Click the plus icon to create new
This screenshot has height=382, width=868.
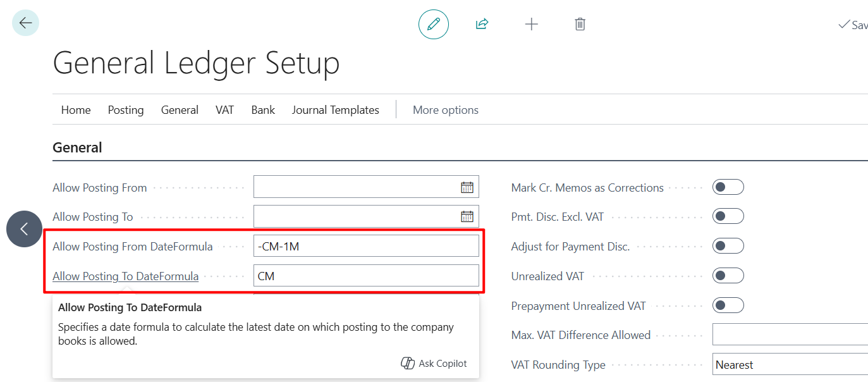tap(531, 24)
